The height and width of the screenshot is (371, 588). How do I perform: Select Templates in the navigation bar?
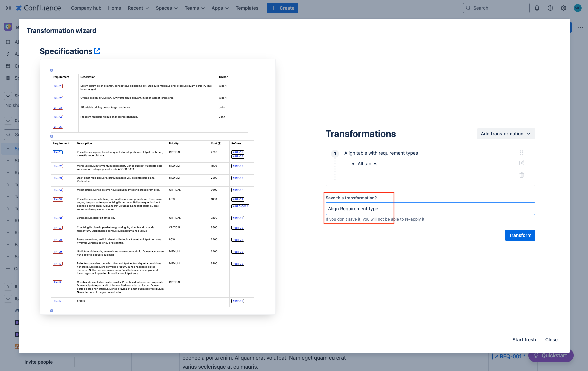[x=247, y=8]
